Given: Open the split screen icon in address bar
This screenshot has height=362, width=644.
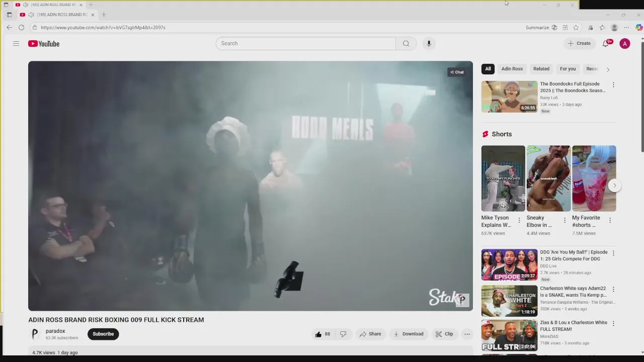Looking at the screenshot, I should pos(565,28).
